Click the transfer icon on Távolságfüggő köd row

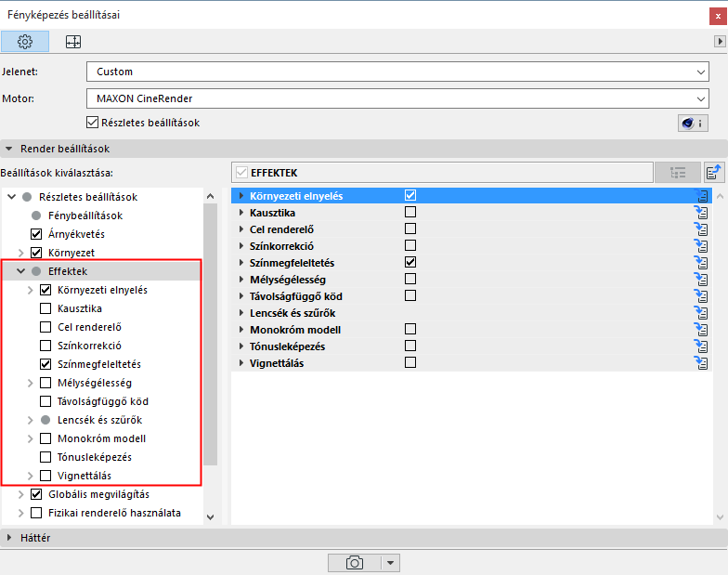[x=701, y=295]
